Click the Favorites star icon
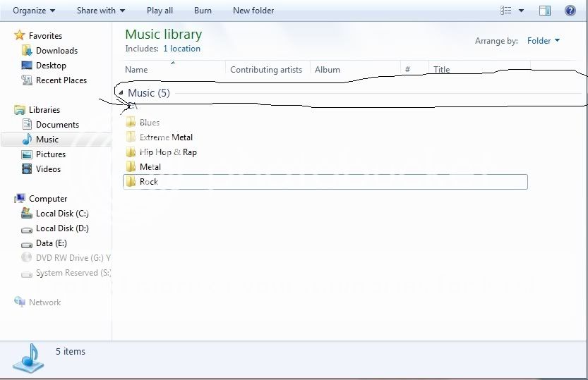 point(20,35)
